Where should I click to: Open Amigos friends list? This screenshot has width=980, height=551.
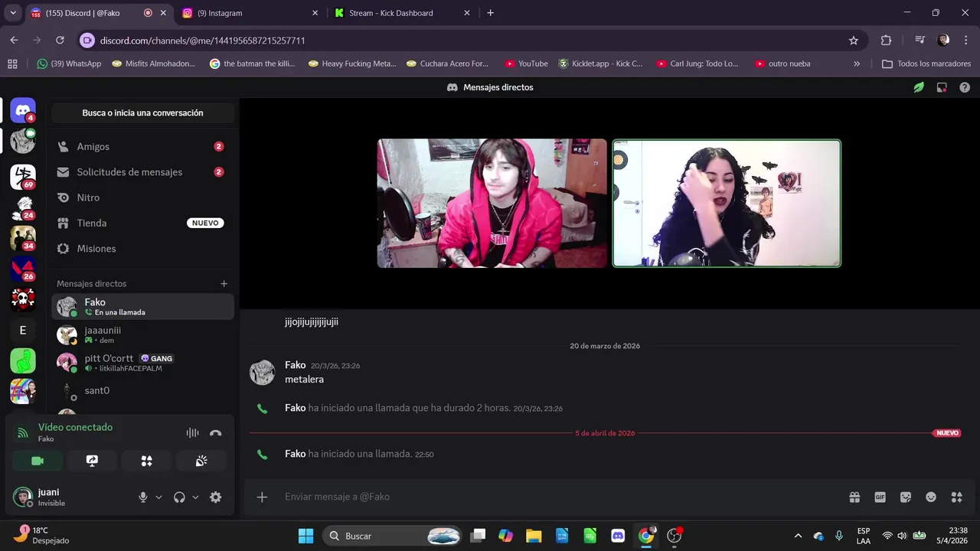point(142,146)
